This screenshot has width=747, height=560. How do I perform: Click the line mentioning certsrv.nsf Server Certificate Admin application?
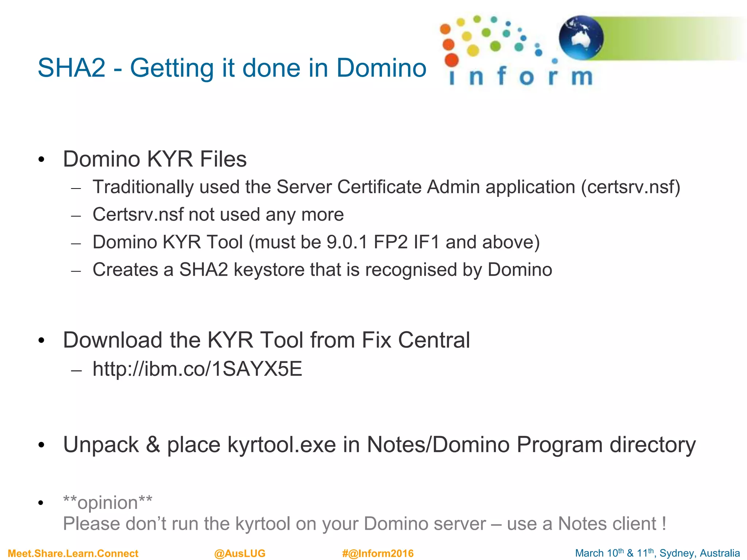coord(386,187)
